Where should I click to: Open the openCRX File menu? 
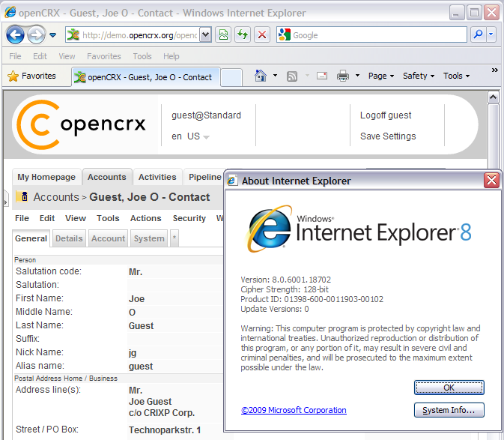[22, 218]
